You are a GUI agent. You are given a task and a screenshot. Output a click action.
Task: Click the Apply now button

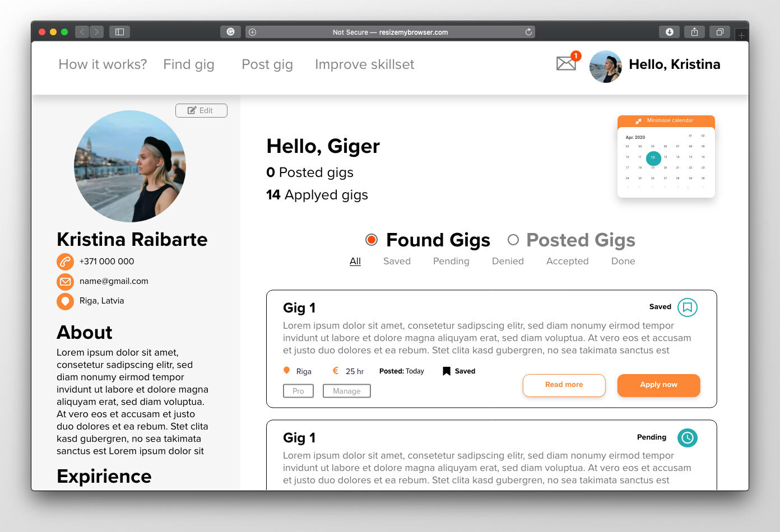pos(659,385)
